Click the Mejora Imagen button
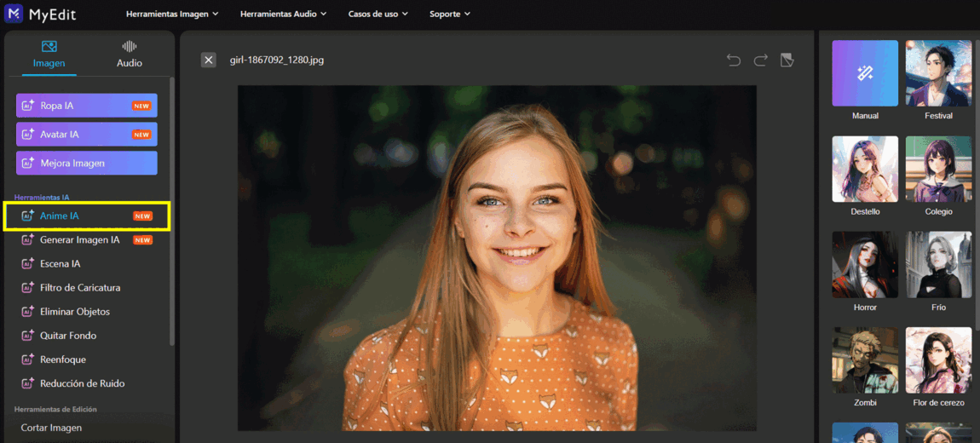This screenshot has width=980, height=443. (86, 163)
